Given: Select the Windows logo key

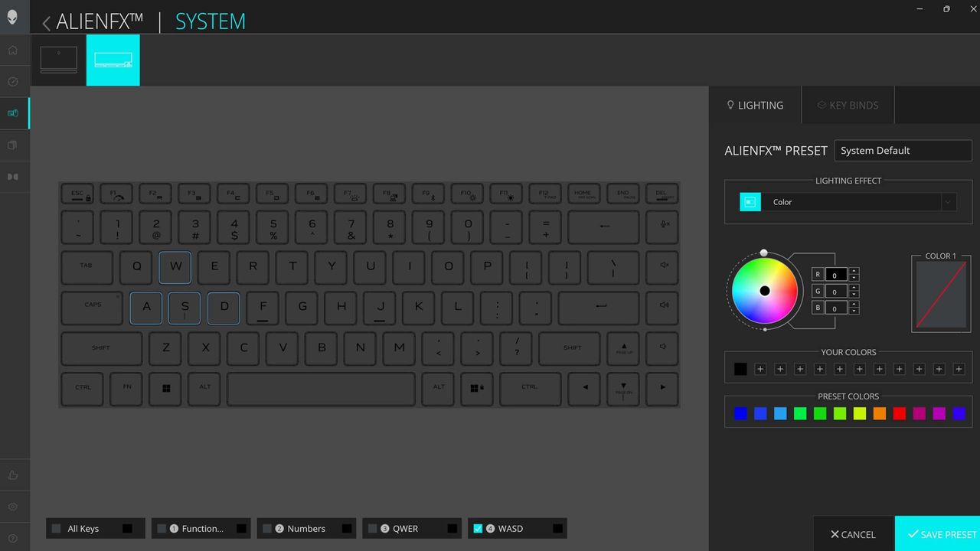Looking at the screenshot, I should [x=166, y=388].
